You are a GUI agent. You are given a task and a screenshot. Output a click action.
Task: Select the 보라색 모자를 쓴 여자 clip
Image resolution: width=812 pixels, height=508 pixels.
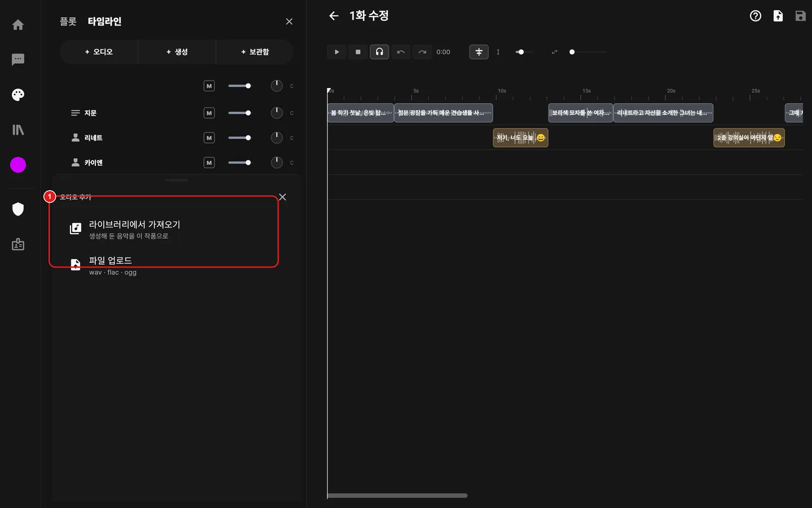pyautogui.click(x=581, y=113)
